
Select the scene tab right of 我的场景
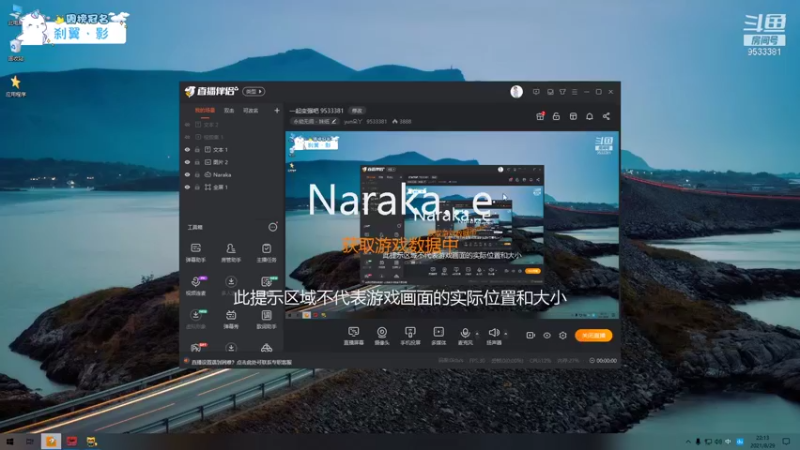coord(229,110)
